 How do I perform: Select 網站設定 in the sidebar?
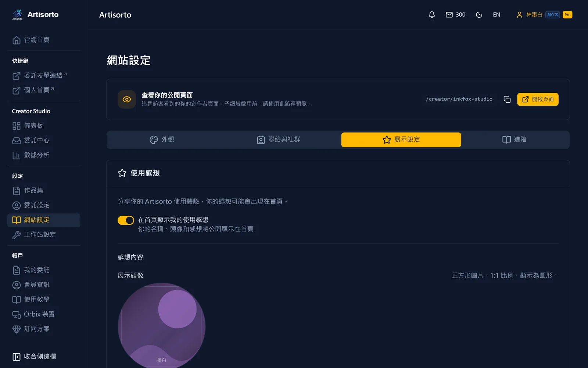pyautogui.click(x=44, y=220)
